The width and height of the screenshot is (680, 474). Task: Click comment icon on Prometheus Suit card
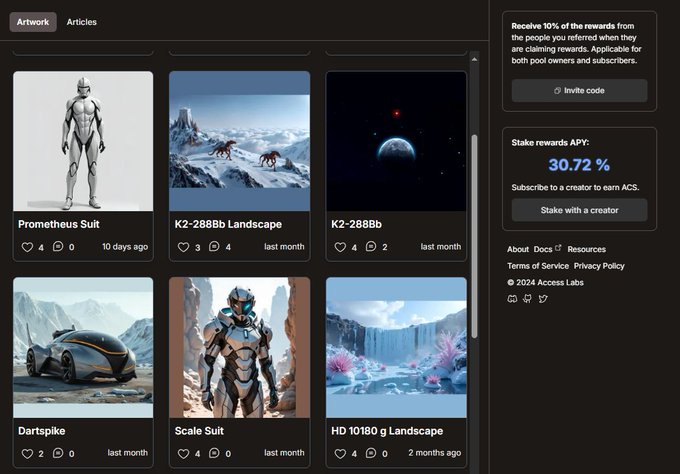58,247
